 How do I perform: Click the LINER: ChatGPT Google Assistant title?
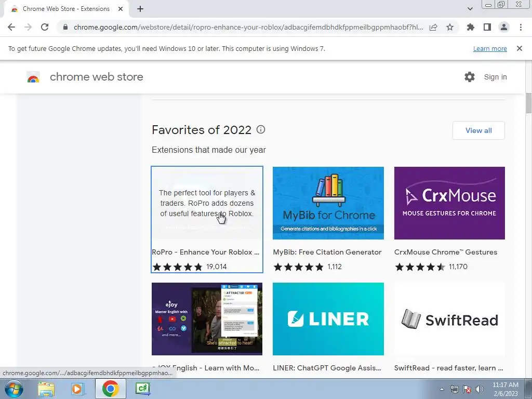(327, 368)
